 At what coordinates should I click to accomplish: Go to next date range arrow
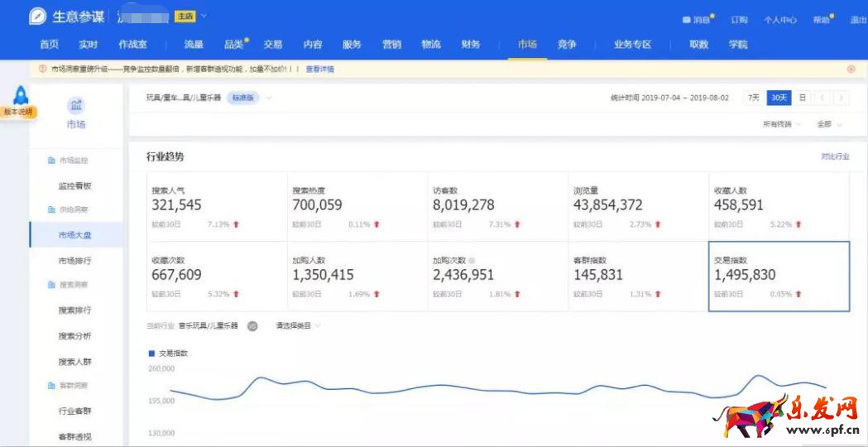click(x=842, y=98)
